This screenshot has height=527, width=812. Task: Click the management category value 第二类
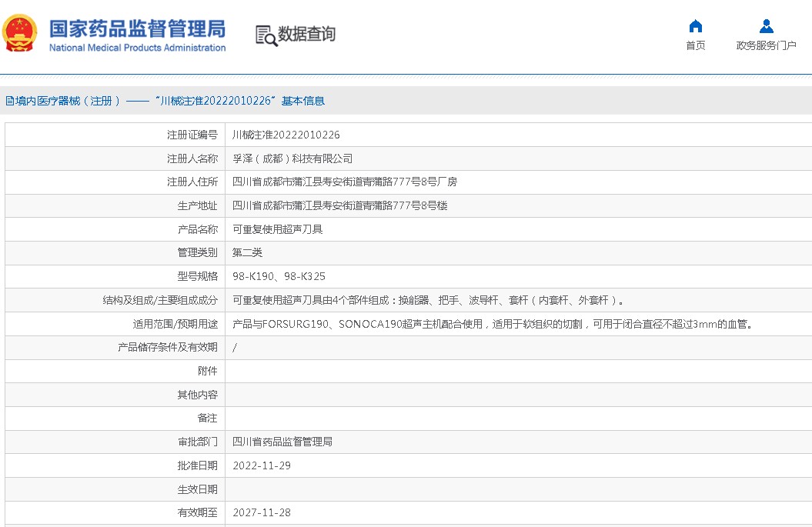(247, 252)
